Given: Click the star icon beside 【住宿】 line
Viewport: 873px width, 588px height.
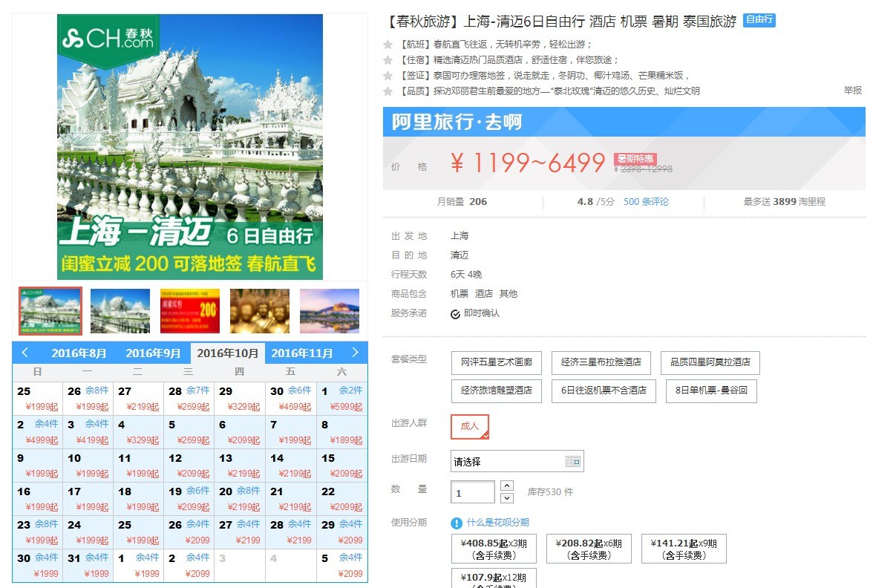Looking at the screenshot, I should tap(388, 60).
